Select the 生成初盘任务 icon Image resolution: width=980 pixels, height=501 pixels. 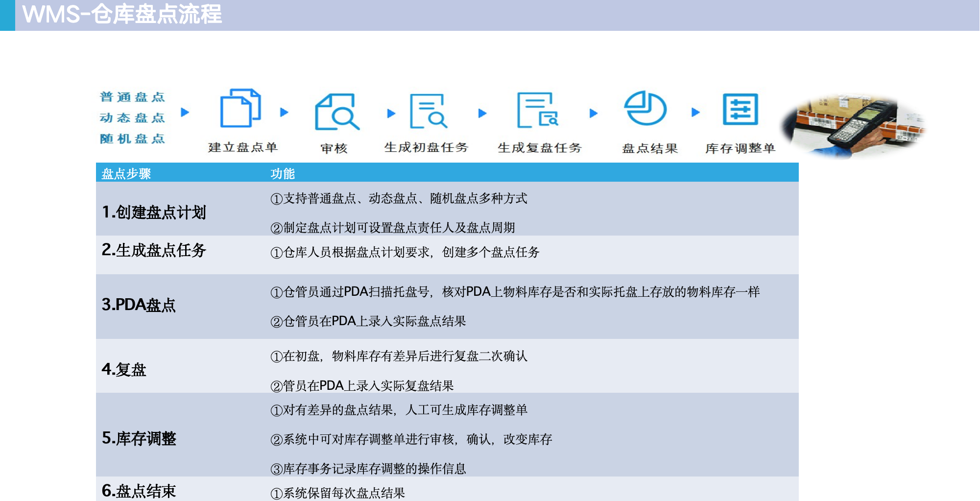(428, 111)
